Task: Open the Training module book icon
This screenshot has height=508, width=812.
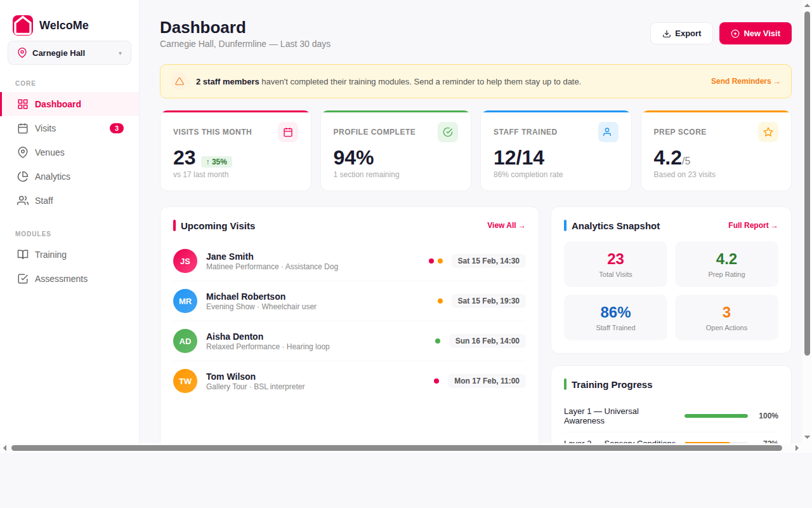Action: coord(22,255)
